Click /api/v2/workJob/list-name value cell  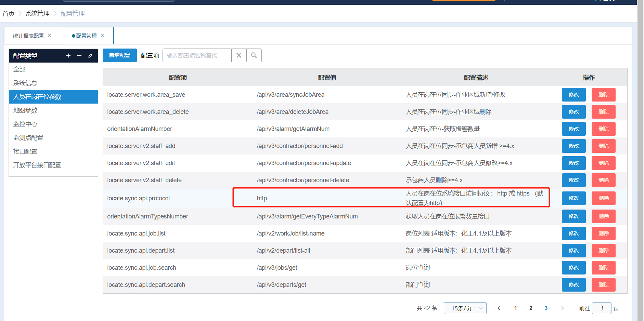click(x=291, y=233)
